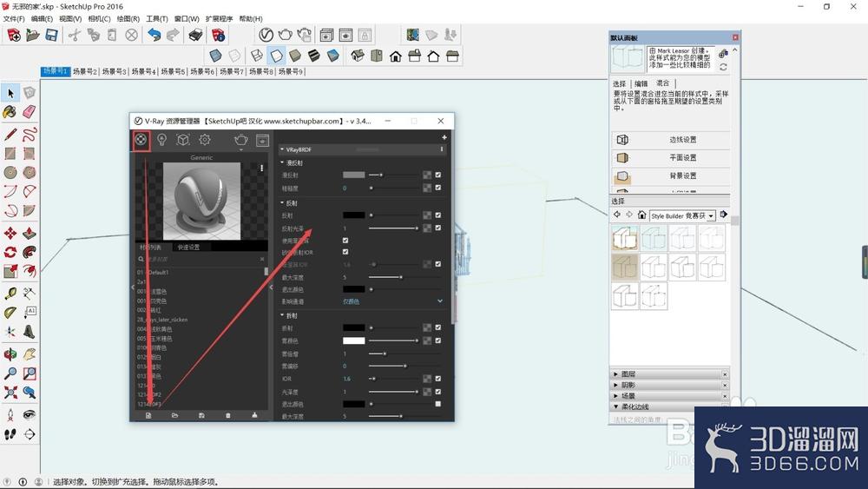
Task: Expand the 阴影 shadows panel
Action: coord(669,385)
